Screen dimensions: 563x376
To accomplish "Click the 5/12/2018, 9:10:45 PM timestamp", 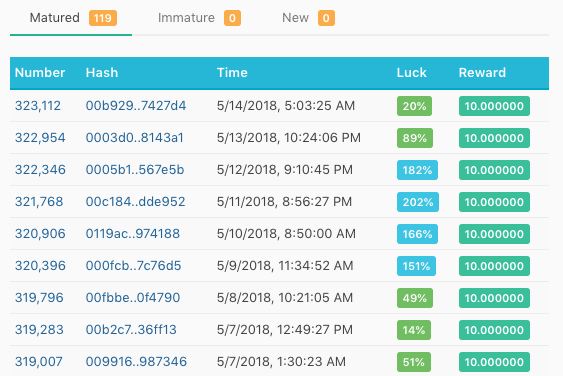I will [x=285, y=170].
